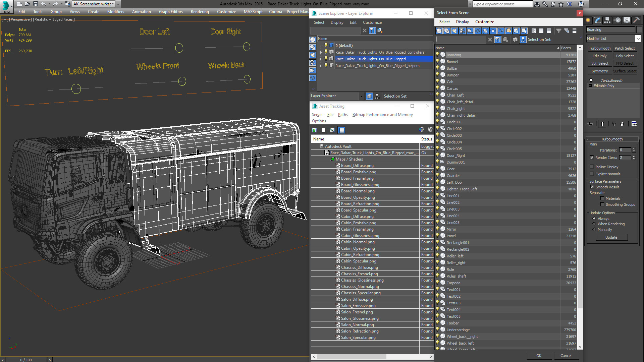Toggle Display Helpers filter in Select From Scene

click(470, 31)
